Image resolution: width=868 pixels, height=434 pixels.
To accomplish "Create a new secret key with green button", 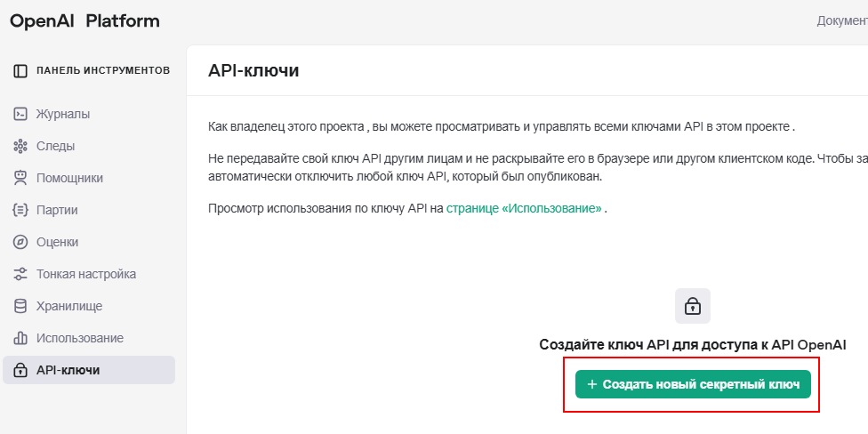I will [x=693, y=384].
